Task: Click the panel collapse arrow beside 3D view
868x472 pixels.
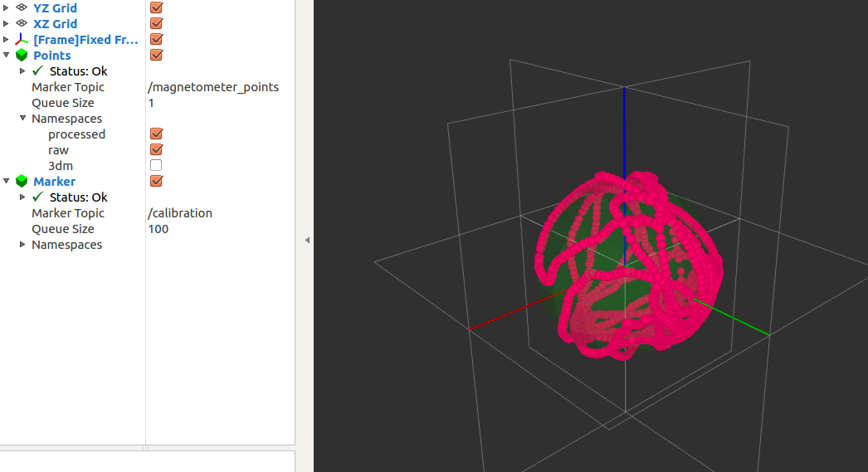Action: (307, 240)
